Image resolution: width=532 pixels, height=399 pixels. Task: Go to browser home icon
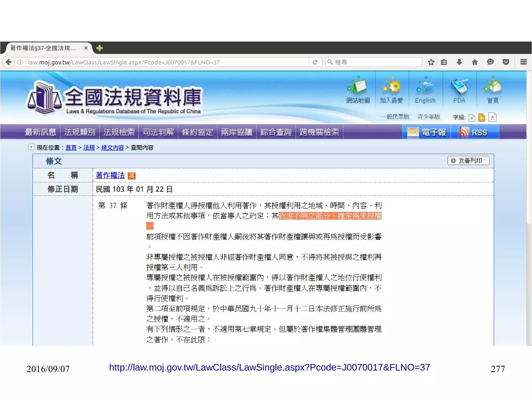475,62
